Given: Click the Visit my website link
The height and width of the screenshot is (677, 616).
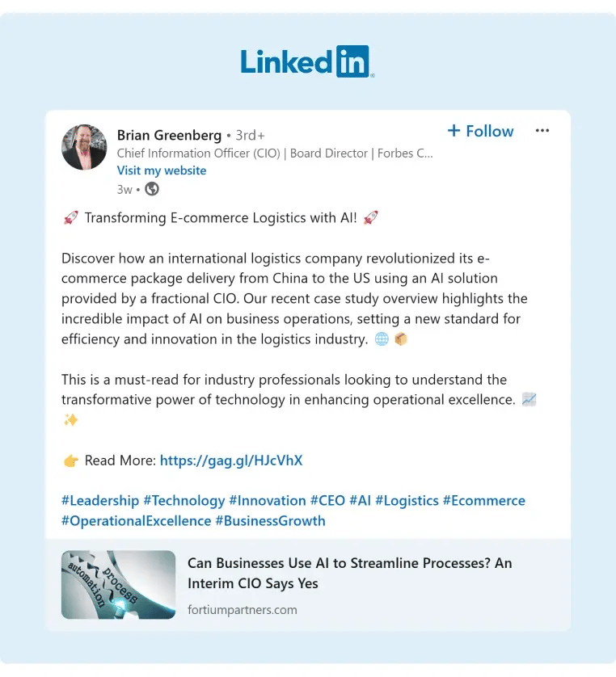Looking at the screenshot, I should (x=162, y=170).
